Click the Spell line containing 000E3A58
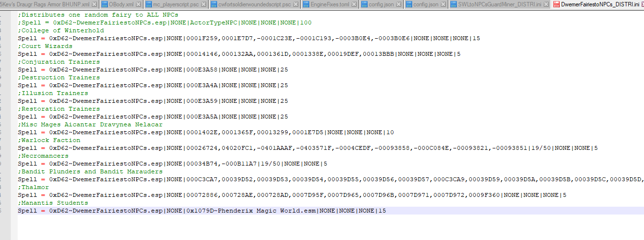The height and width of the screenshot is (240, 644). coord(153,70)
